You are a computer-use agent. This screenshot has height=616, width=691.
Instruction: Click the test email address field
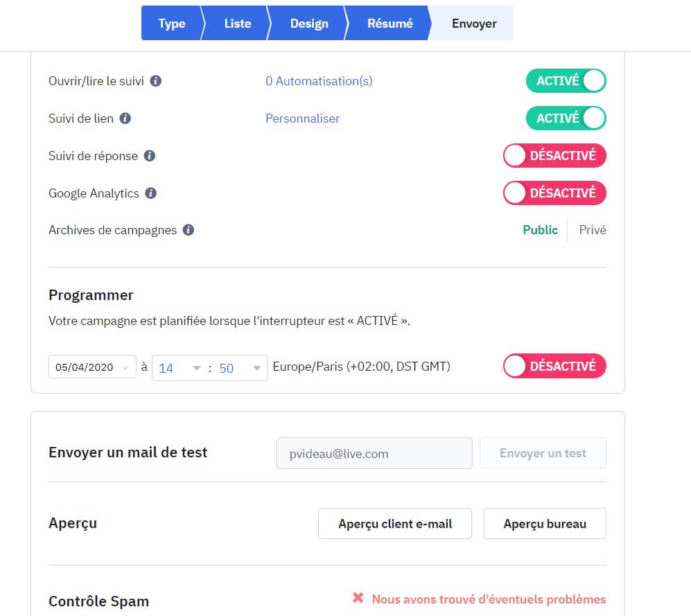tap(374, 454)
